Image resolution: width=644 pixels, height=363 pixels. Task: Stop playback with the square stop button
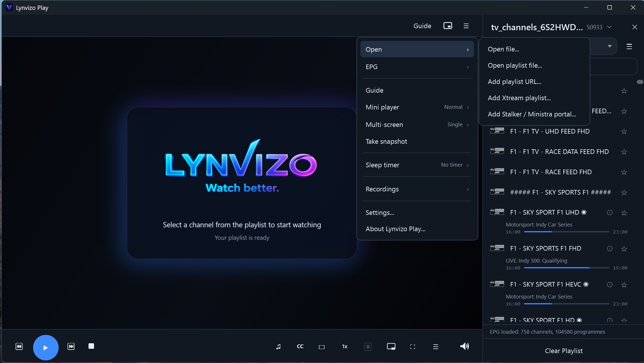tap(91, 346)
